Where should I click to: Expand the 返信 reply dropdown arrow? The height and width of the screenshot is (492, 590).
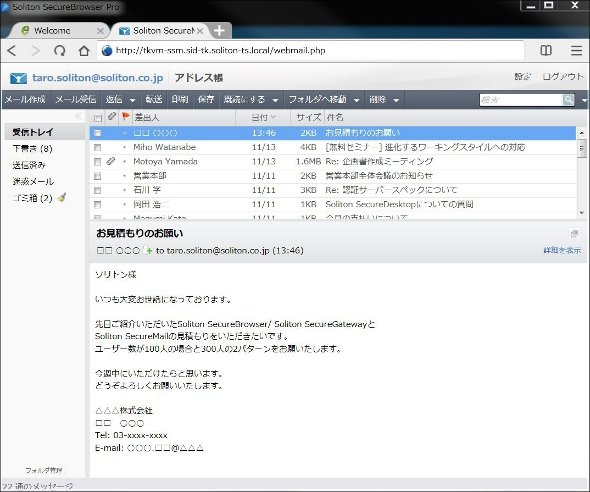(x=132, y=100)
